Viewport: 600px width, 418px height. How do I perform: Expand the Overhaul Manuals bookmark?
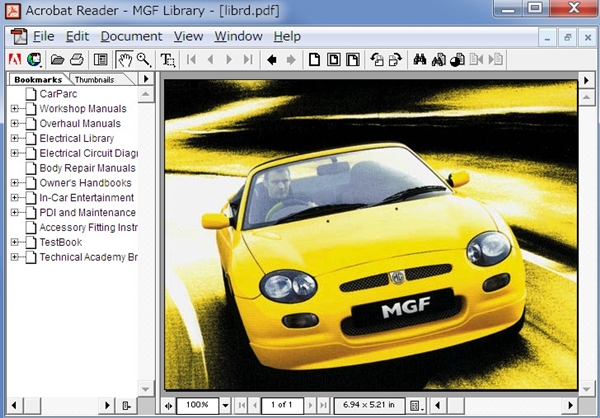[x=15, y=123]
